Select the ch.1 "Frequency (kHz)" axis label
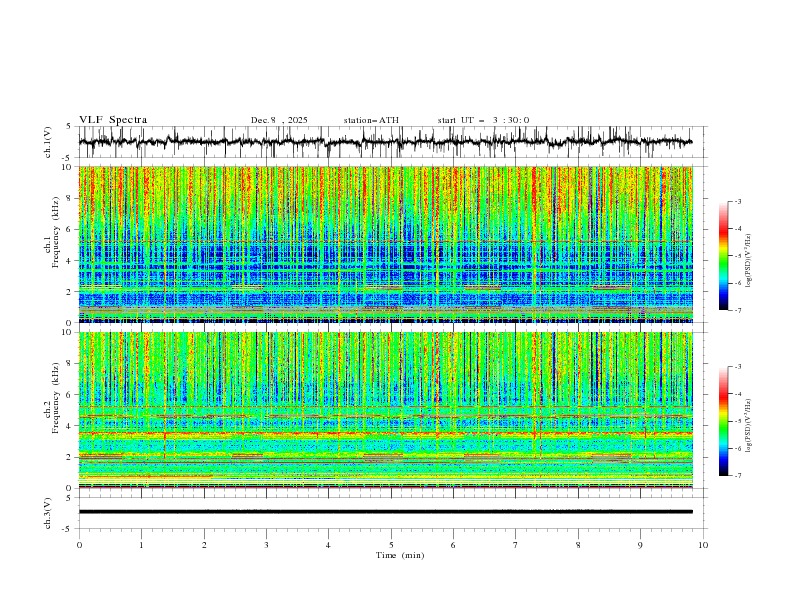Image resolution: width=792 pixels, height=612 pixels. pos(56,231)
